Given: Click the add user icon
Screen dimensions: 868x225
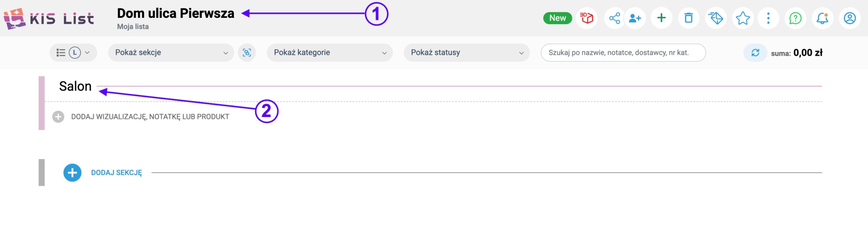Looking at the screenshot, I should 635,18.
